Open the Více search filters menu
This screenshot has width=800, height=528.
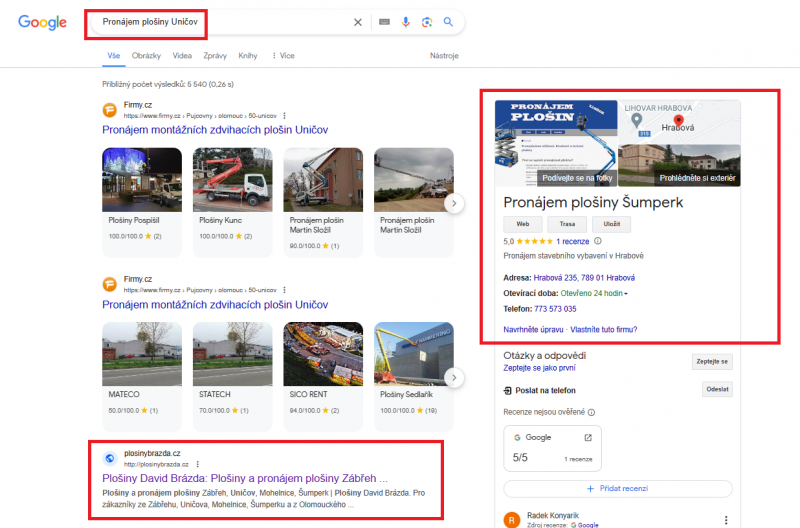click(283, 56)
